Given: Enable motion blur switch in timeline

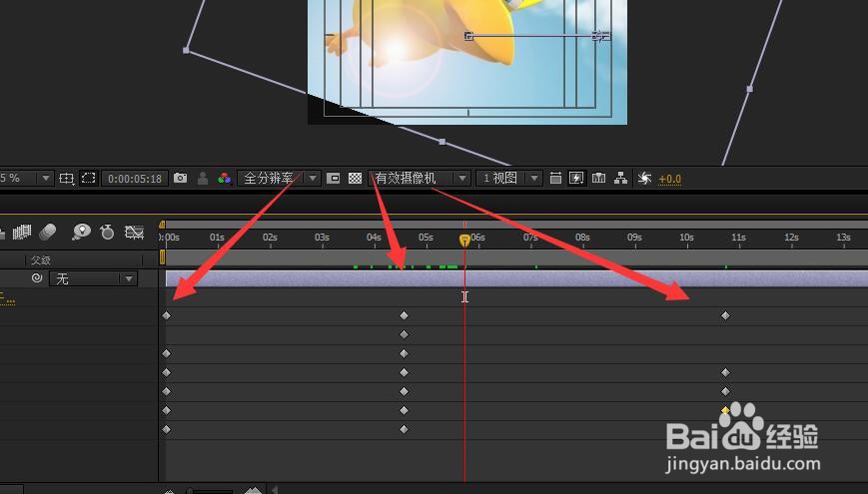Looking at the screenshot, I should (48, 232).
